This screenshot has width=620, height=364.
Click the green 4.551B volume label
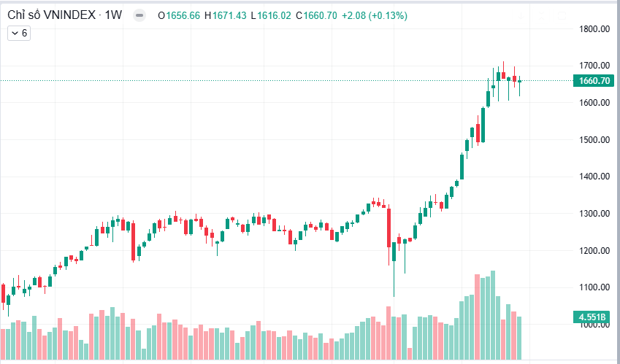(x=592, y=317)
